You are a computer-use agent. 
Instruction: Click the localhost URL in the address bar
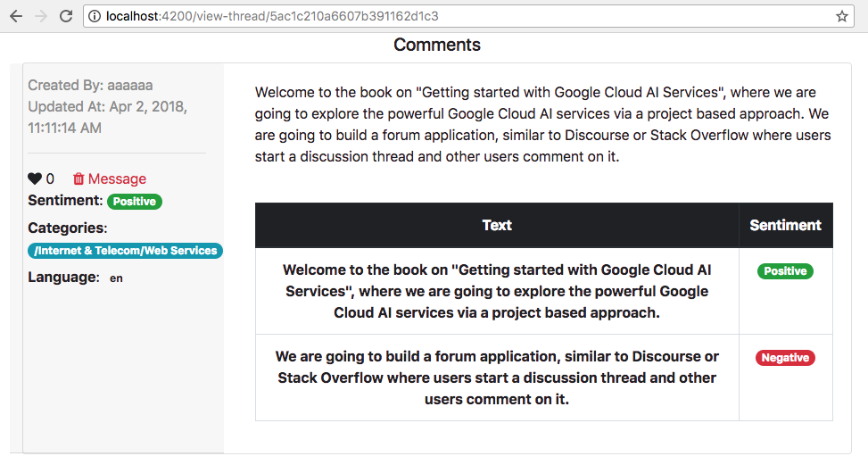pyautogui.click(x=272, y=16)
